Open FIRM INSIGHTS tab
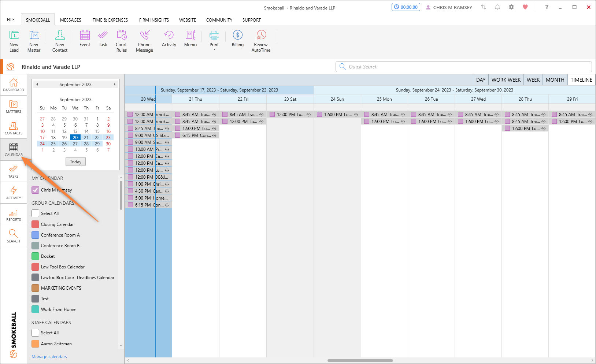Viewport: 596px width, 364px height. (x=154, y=20)
